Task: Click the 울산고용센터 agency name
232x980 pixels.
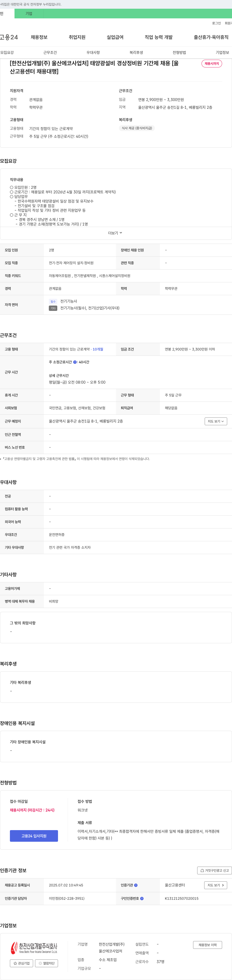Action: click(175, 885)
